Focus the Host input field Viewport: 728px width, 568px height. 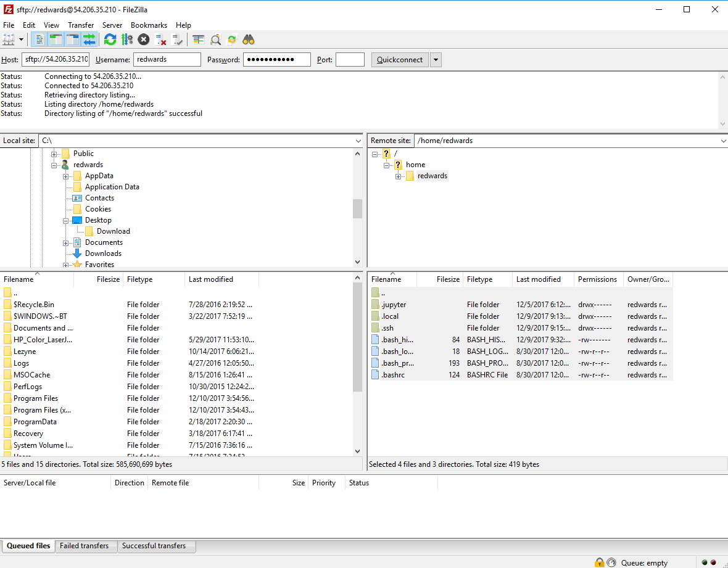[x=56, y=59]
